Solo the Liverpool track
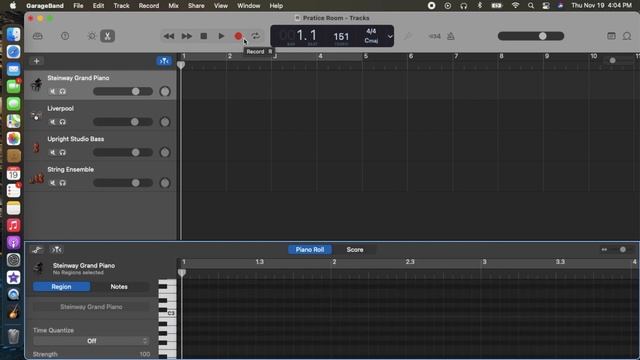 tap(62, 122)
